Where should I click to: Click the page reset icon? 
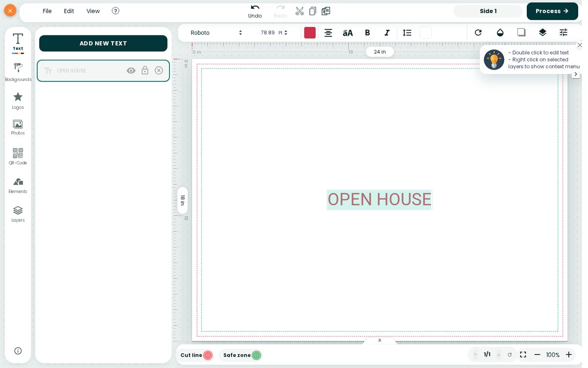pyautogui.click(x=510, y=355)
